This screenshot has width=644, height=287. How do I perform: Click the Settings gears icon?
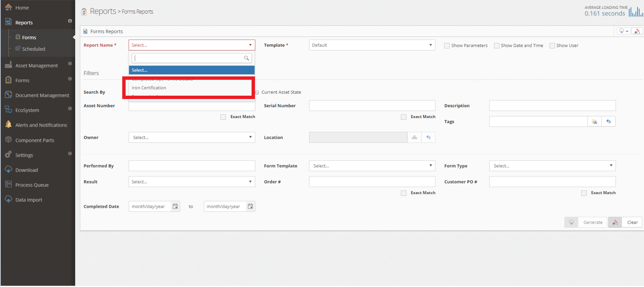coord(8,154)
